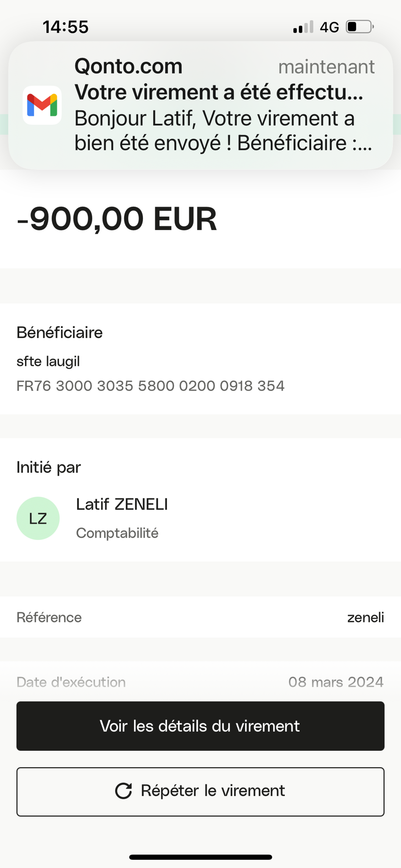Tap the Gmail icon in the notification
The height and width of the screenshot is (868, 401).
click(x=42, y=105)
